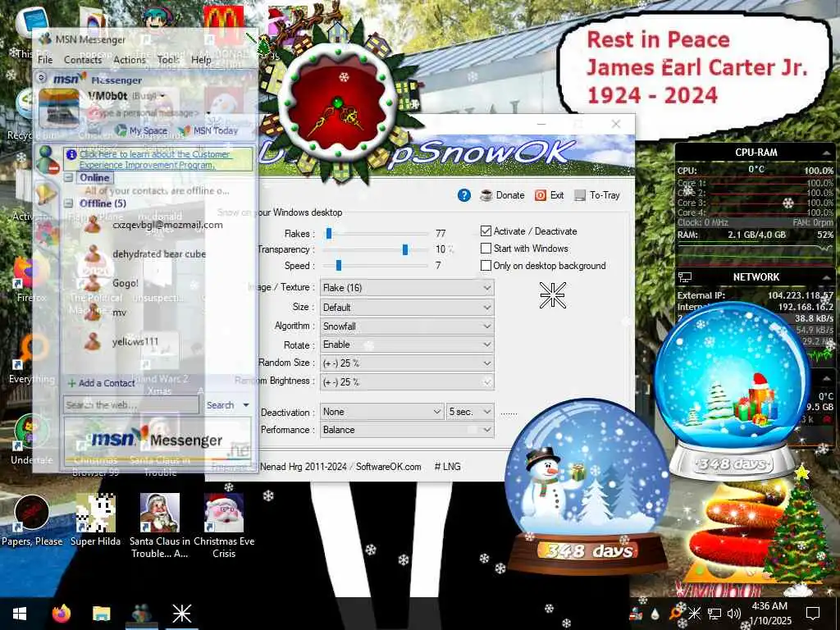Open MSN Today in Messenger

pos(208,130)
